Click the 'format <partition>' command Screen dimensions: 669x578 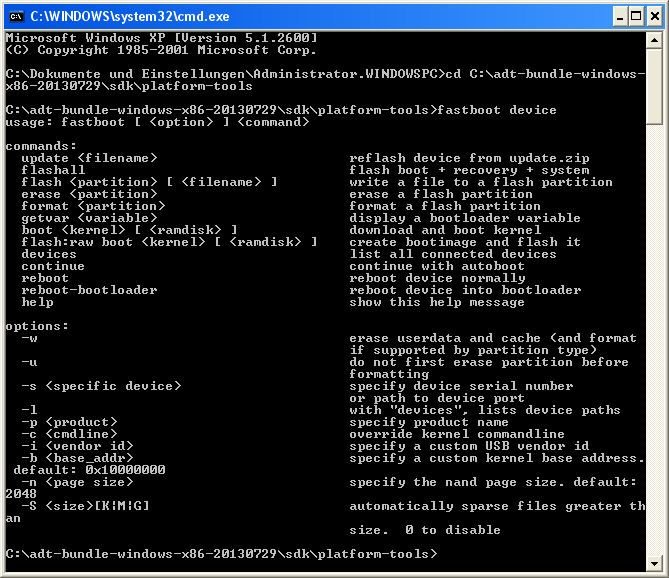(93, 206)
